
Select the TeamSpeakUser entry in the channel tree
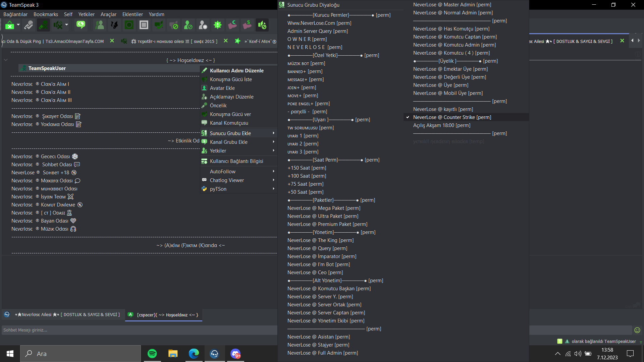(x=109, y=68)
